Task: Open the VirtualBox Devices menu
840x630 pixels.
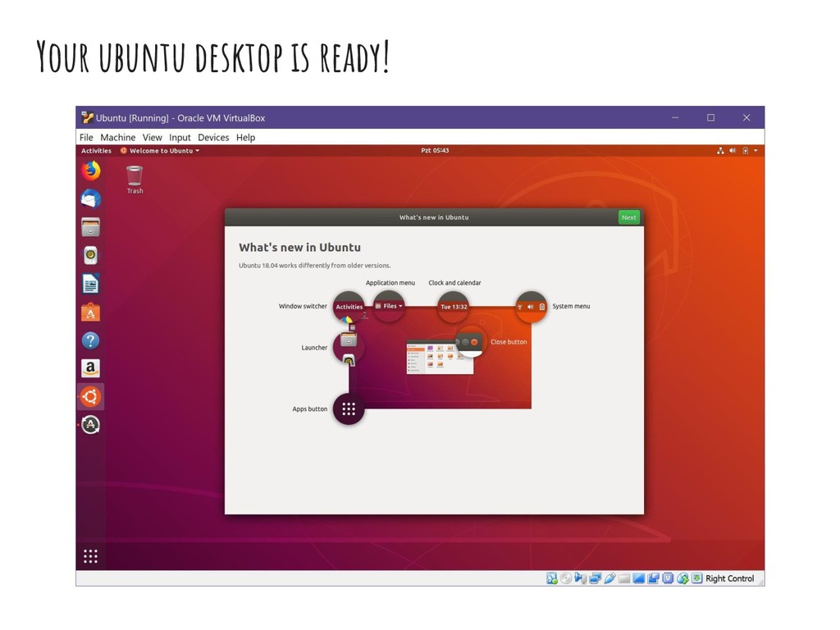Action: pyautogui.click(x=213, y=138)
